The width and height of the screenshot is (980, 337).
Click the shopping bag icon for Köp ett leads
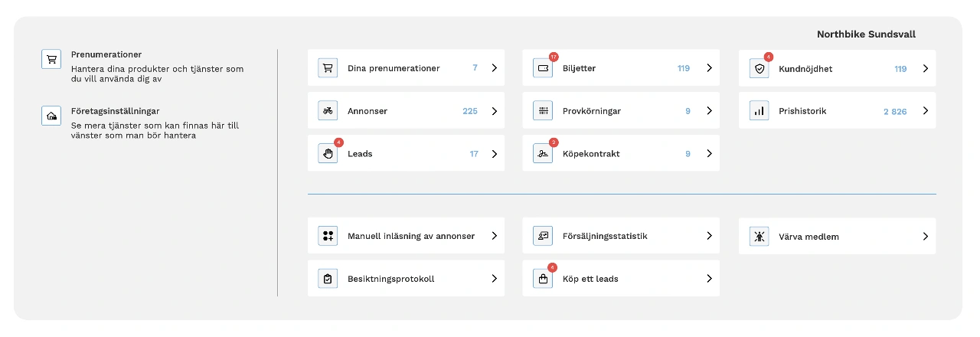click(543, 279)
